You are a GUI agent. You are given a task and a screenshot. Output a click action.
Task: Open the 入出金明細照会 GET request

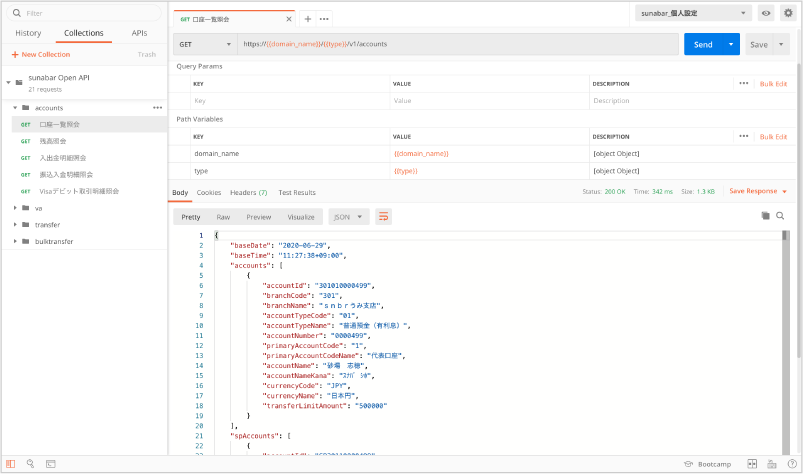[x=62, y=158]
